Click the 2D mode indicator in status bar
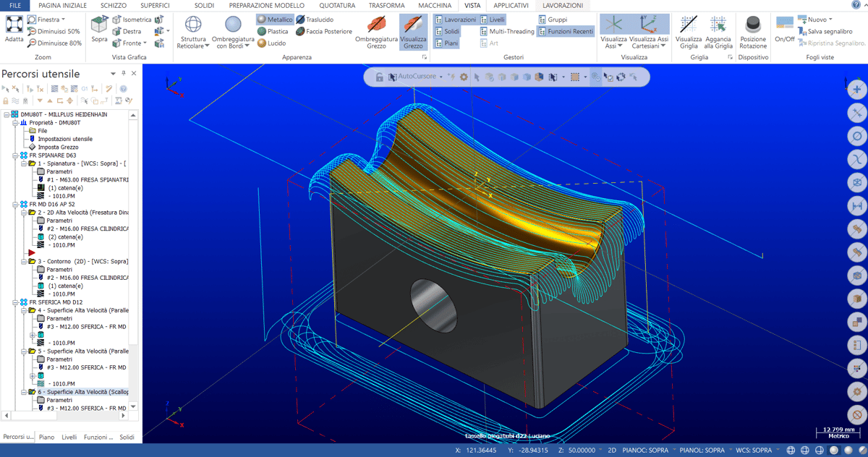The height and width of the screenshot is (457, 868). point(611,450)
